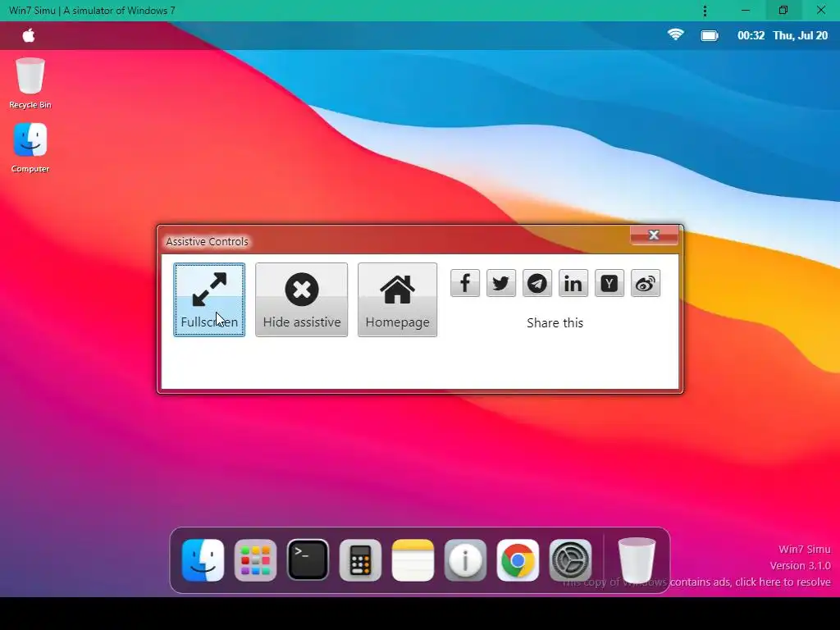Open the info icon in the dock
Screen dimensions: 840x630
465,560
